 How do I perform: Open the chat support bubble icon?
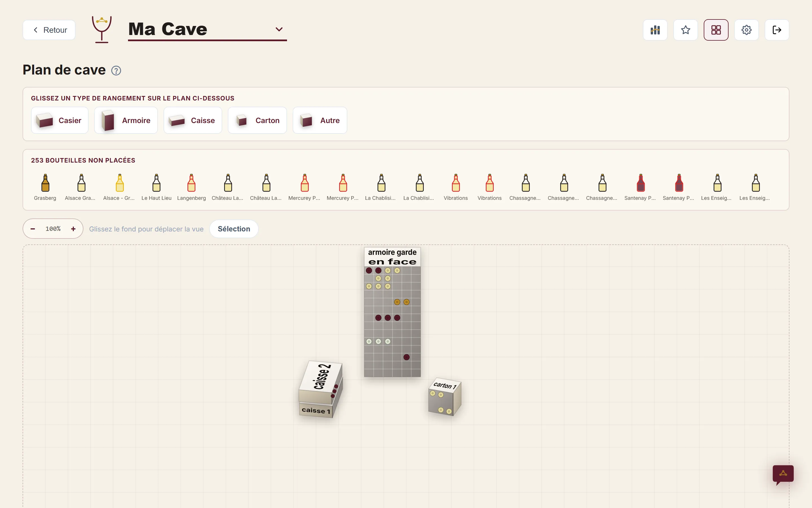pyautogui.click(x=783, y=474)
